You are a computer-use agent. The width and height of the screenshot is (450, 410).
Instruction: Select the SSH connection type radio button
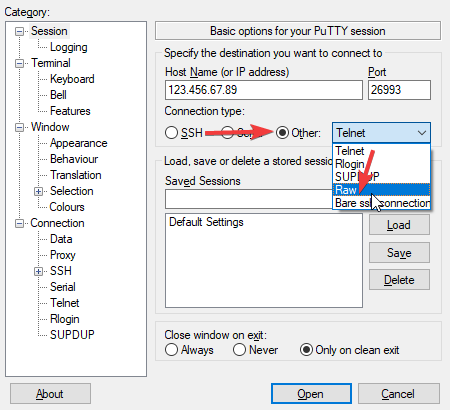(x=171, y=133)
